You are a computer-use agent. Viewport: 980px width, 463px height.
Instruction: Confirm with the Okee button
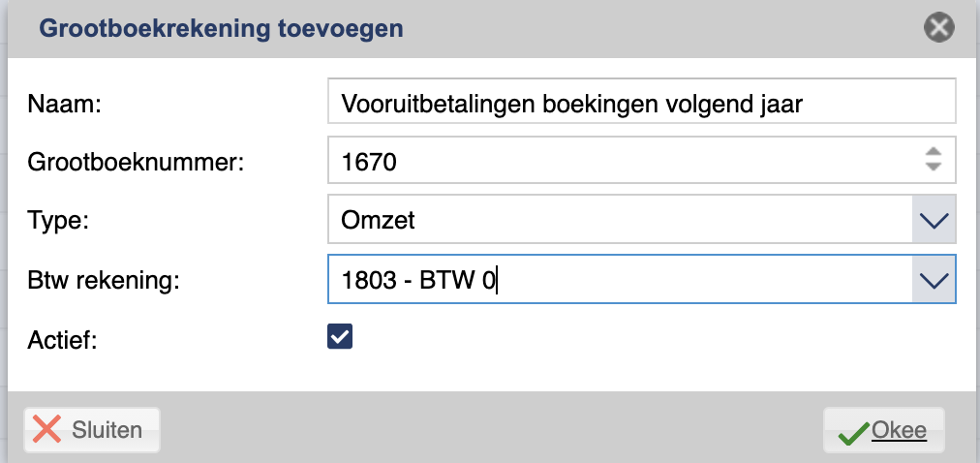[x=884, y=430]
